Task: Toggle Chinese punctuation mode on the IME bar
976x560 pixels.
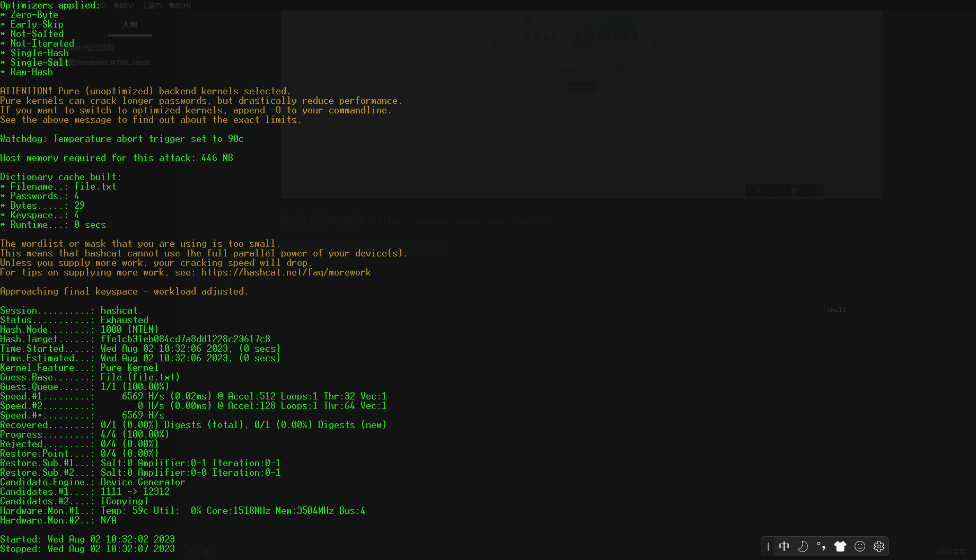Action: [x=821, y=546]
